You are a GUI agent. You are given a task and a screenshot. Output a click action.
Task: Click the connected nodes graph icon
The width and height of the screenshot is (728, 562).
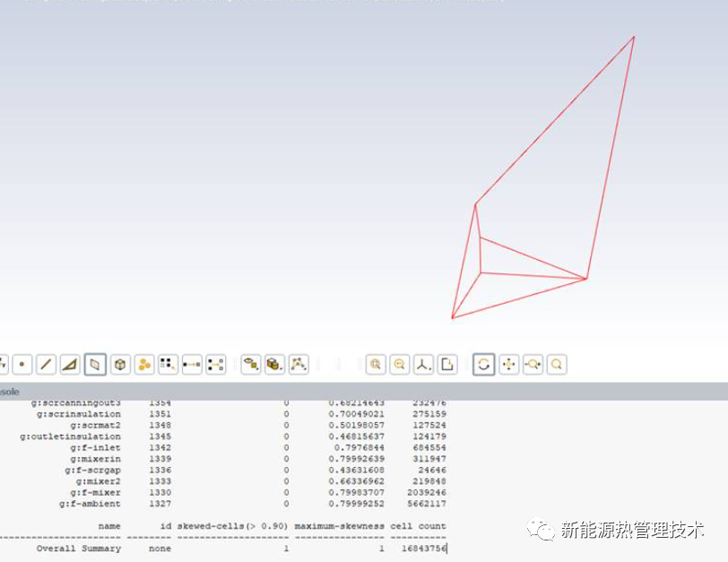coord(299,365)
